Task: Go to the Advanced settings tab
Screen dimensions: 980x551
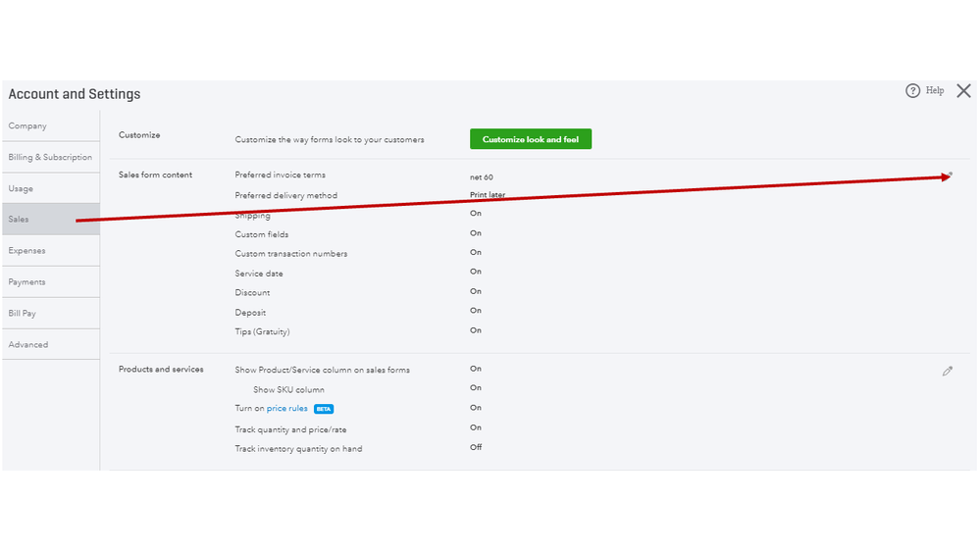Action: click(x=28, y=345)
